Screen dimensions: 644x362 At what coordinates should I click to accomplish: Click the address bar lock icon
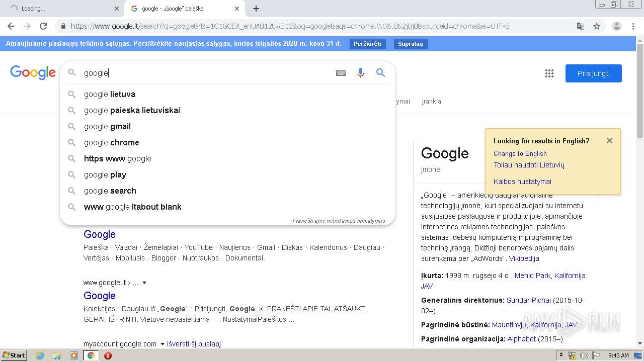(x=63, y=26)
